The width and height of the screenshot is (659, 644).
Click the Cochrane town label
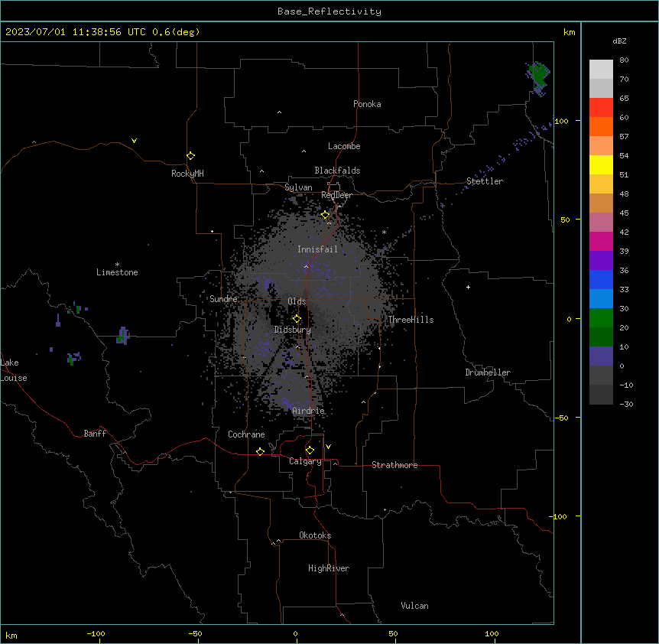click(x=246, y=434)
